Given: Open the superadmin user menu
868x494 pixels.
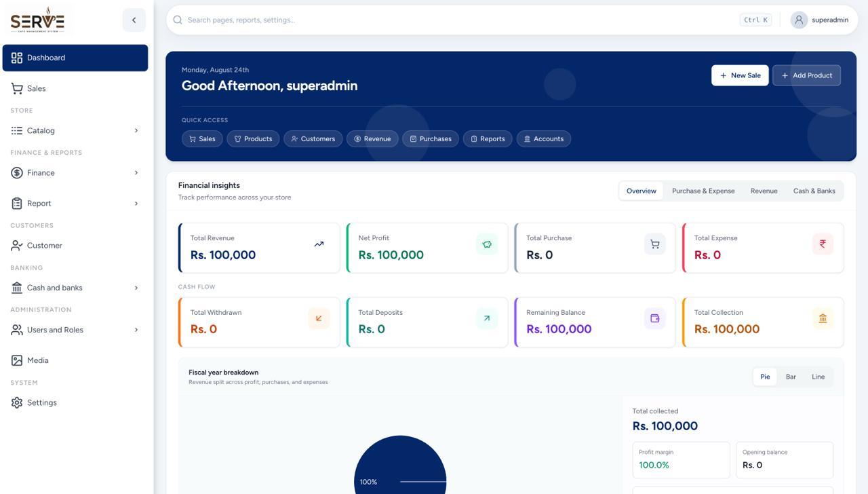Looking at the screenshot, I should 820,20.
